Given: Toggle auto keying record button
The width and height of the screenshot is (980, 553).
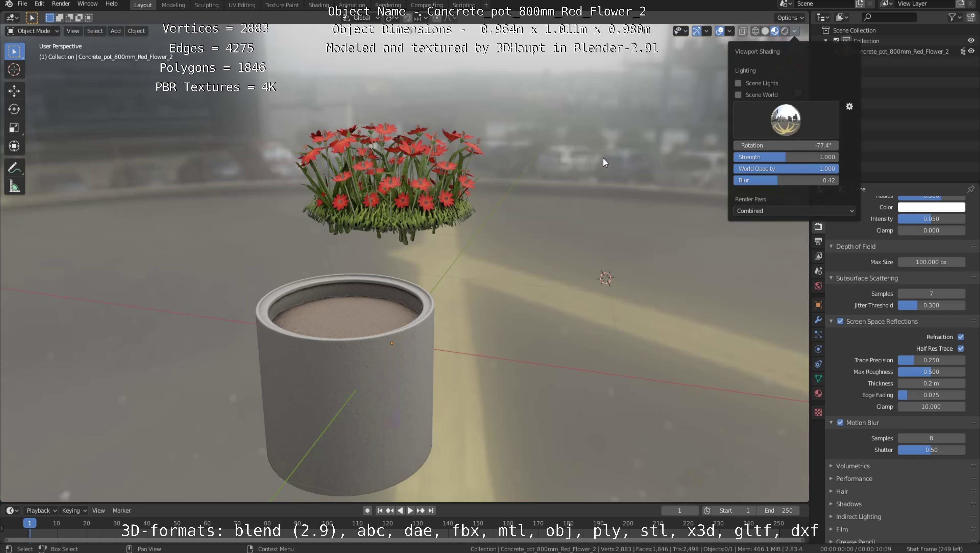Looking at the screenshot, I should click(367, 510).
